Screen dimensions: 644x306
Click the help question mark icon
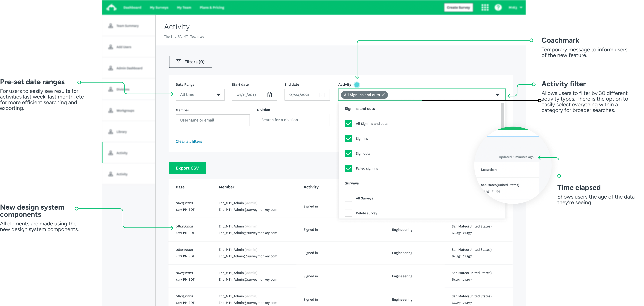(498, 8)
